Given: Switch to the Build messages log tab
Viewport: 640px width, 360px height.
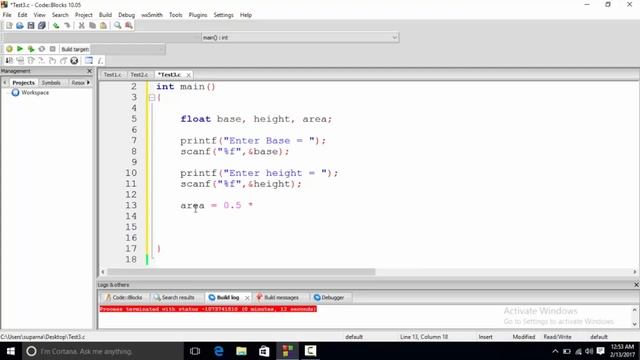Looking at the screenshot, I should coord(278,298).
